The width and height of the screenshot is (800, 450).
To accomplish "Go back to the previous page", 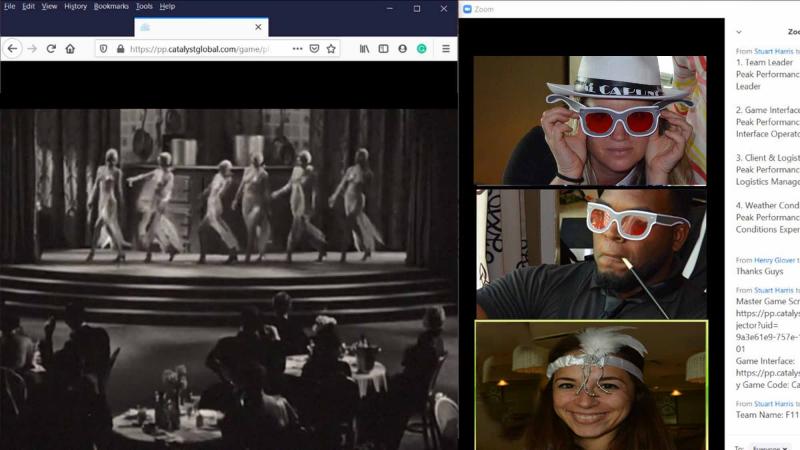I will 13,48.
